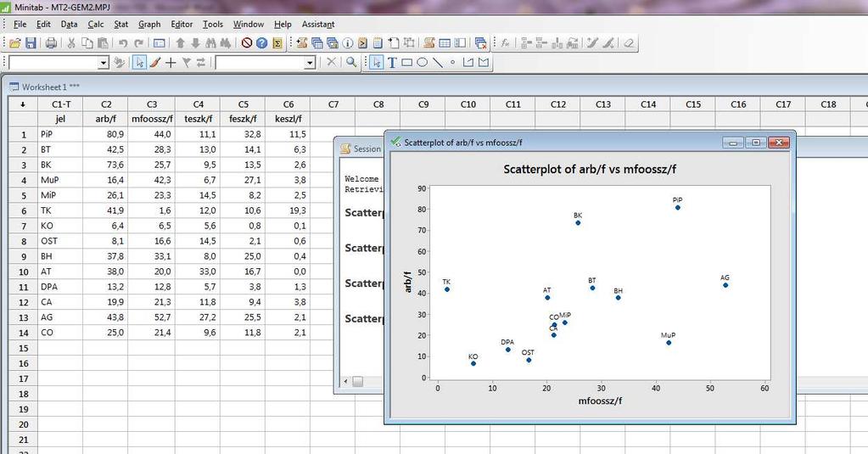Copy the selection with the copy icon

click(x=87, y=43)
